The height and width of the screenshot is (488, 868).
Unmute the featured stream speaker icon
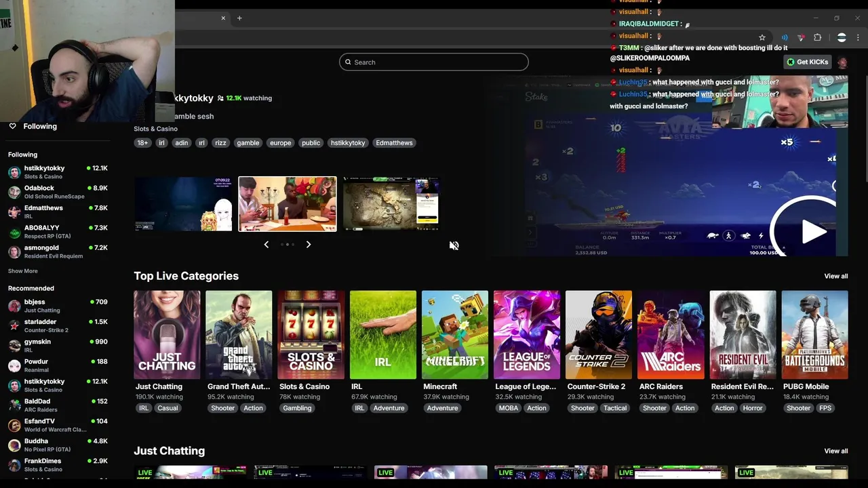pos(454,245)
